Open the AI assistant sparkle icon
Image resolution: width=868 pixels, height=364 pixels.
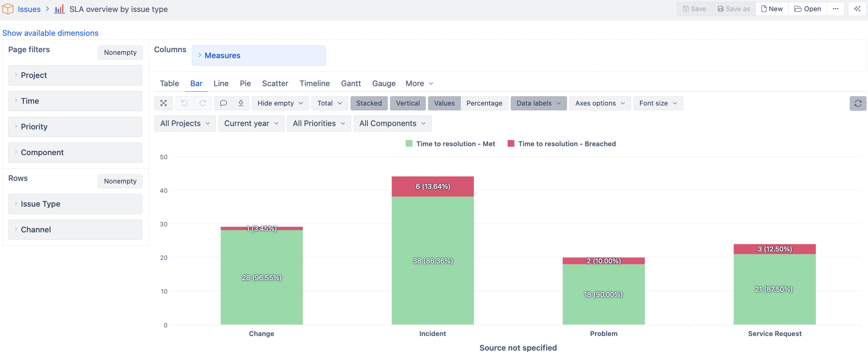(x=857, y=9)
